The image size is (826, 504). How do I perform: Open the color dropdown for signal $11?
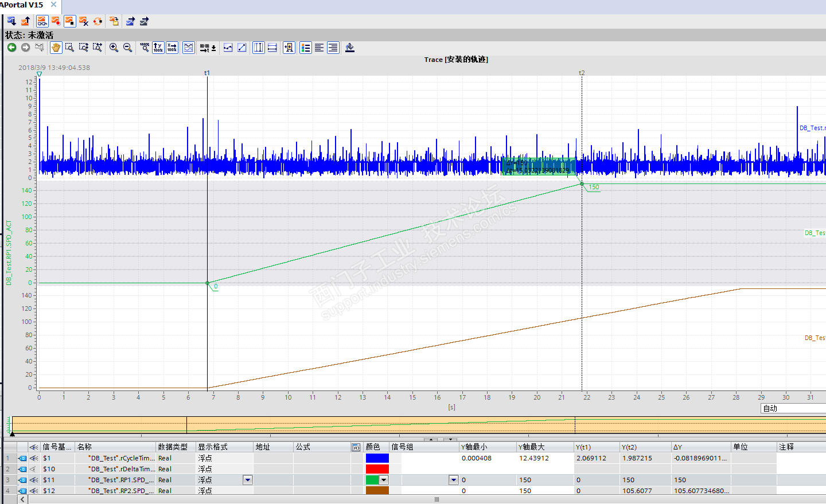384,480
